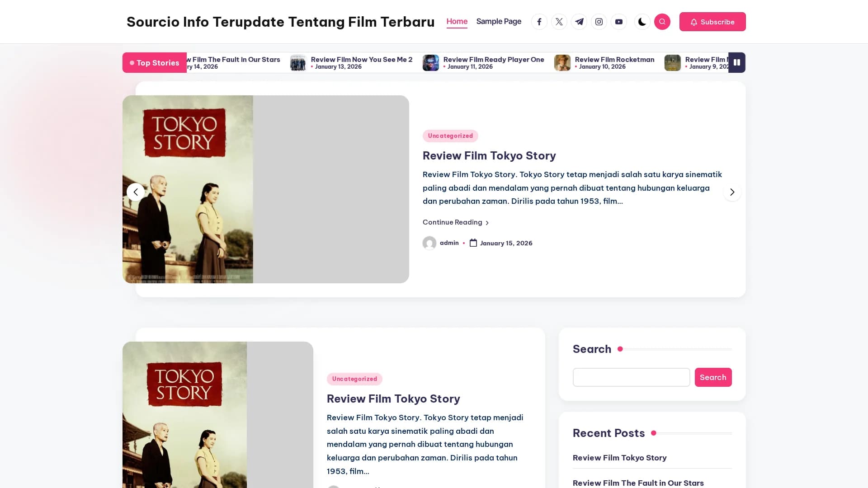This screenshot has height=488, width=868.
Task: Pause the Top Stories ticker
Action: [737, 62]
